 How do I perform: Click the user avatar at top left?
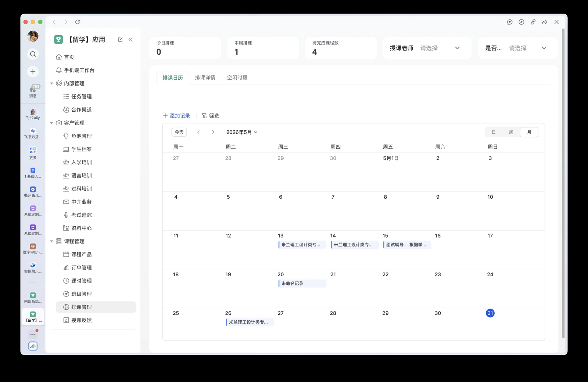(x=33, y=36)
